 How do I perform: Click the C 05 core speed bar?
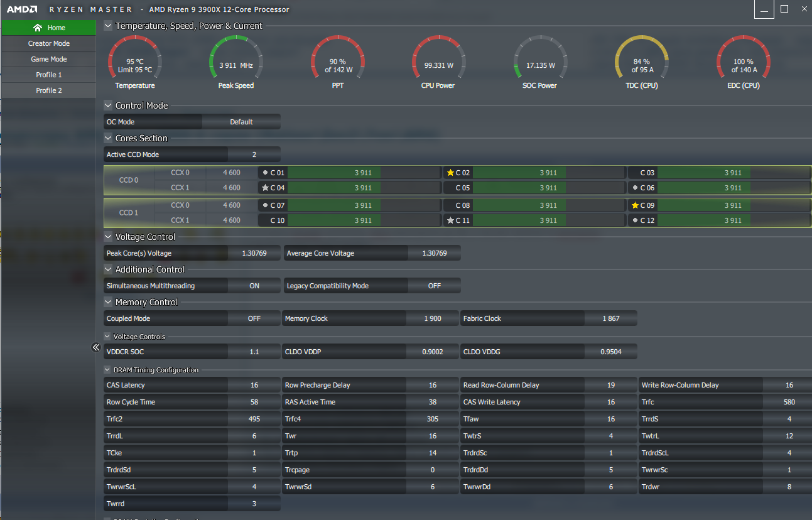[x=549, y=188]
